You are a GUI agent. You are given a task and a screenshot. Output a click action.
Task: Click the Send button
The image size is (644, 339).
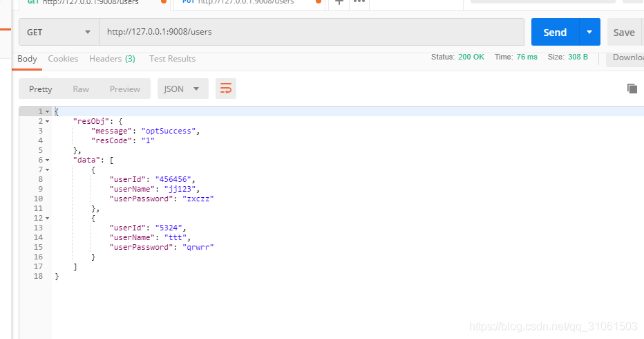pyautogui.click(x=556, y=32)
